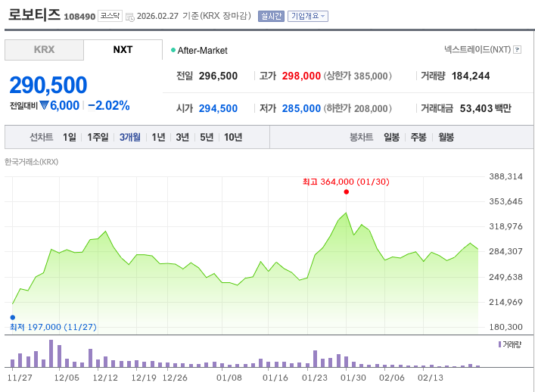Click the blue 최저 197,000 marker dot

pyautogui.click(x=13, y=317)
